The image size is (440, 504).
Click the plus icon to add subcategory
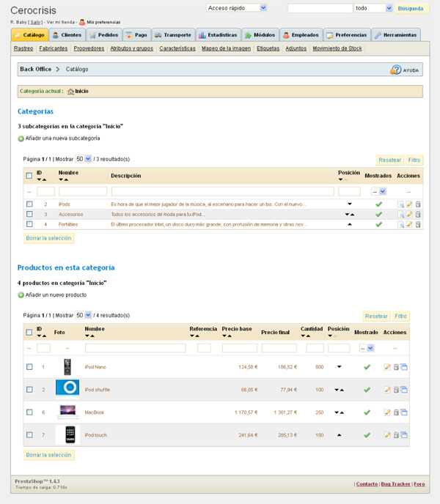pos(21,138)
